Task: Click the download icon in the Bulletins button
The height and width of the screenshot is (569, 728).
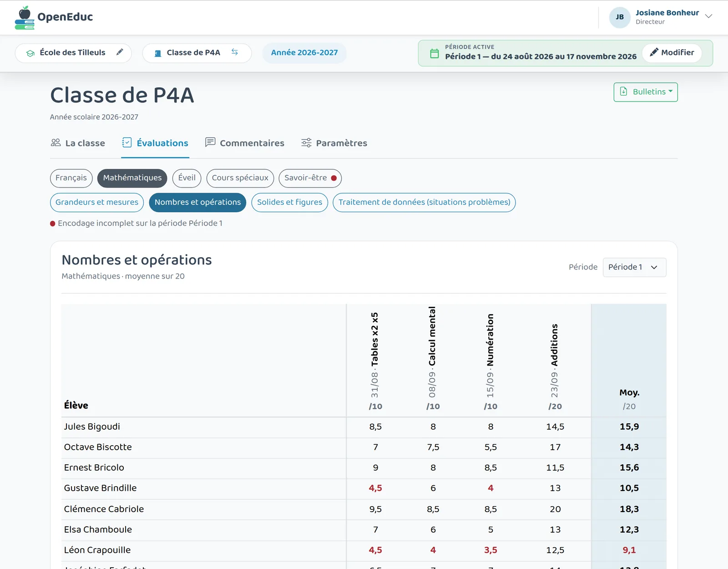Action: pos(624,91)
